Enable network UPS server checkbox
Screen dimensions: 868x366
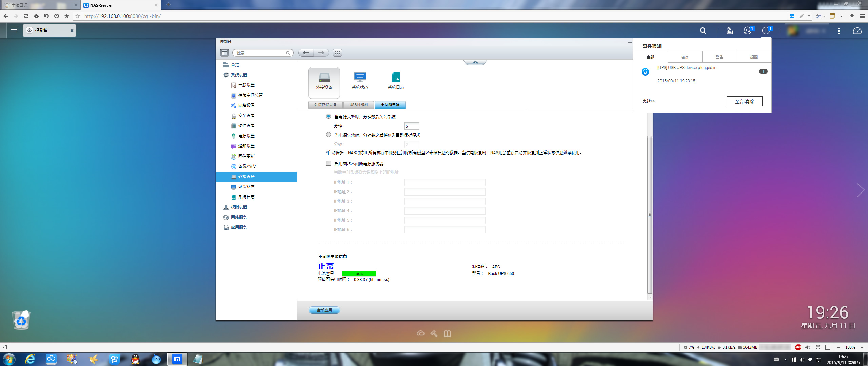pos(328,163)
